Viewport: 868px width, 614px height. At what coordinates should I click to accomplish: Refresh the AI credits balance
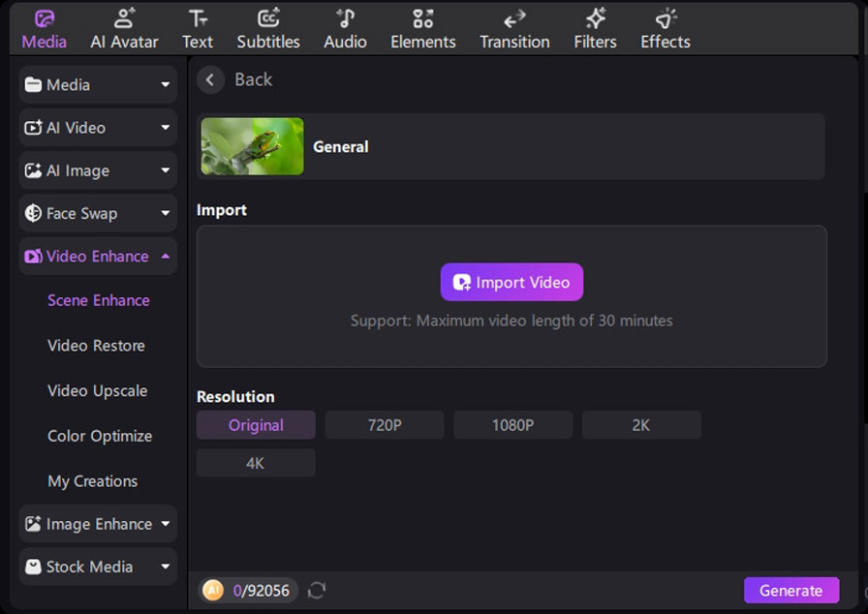pyautogui.click(x=317, y=590)
